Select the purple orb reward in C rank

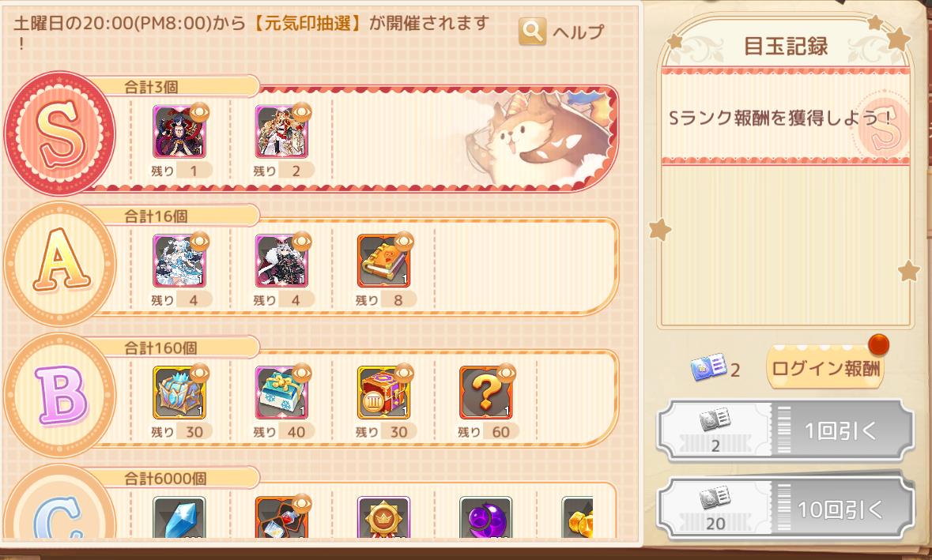(485, 518)
